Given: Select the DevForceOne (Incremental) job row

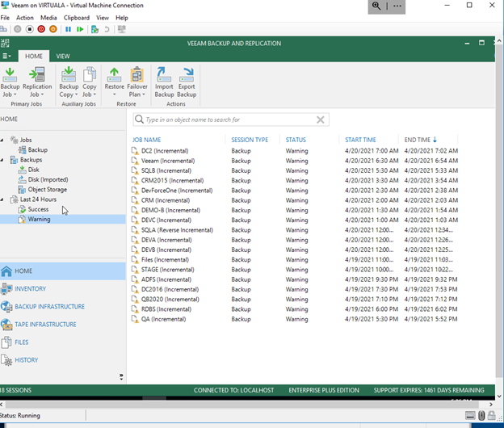Looking at the screenshot, I should pyautogui.click(x=295, y=191).
